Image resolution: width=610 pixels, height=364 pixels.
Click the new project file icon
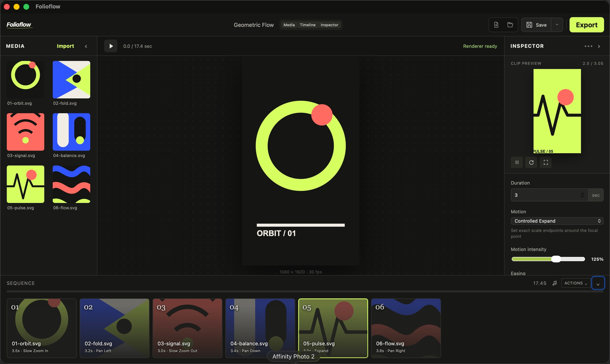[x=496, y=25]
